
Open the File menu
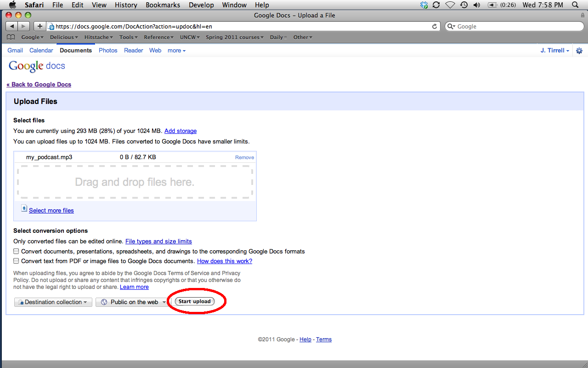click(58, 5)
